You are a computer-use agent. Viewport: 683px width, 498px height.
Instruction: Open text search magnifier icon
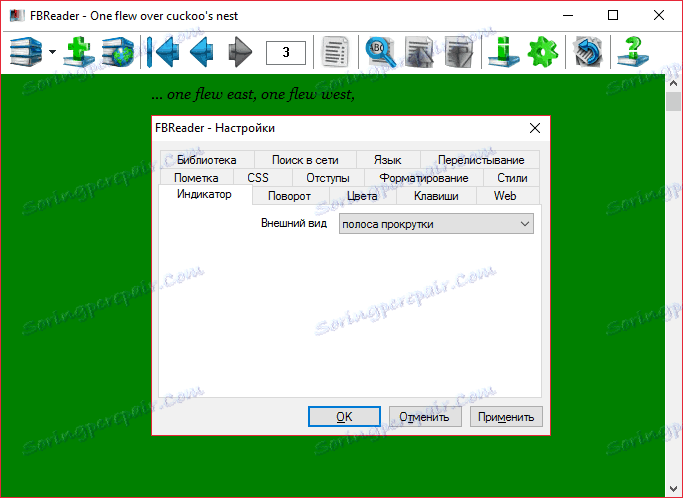[x=380, y=52]
